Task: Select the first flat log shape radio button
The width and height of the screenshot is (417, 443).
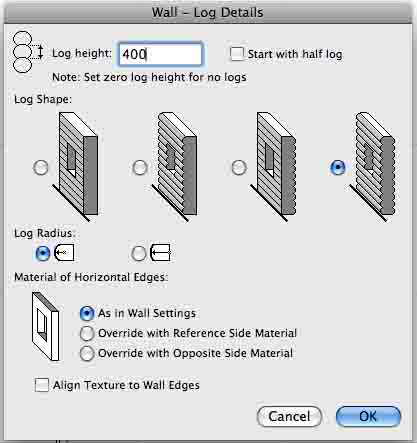Action: [x=41, y=167]
